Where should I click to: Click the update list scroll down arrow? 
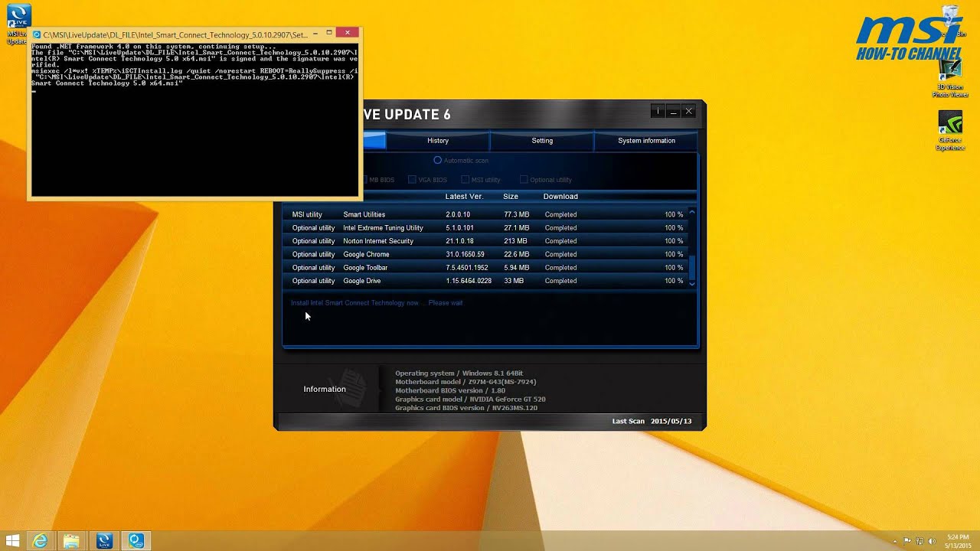[x=692, y=283]
